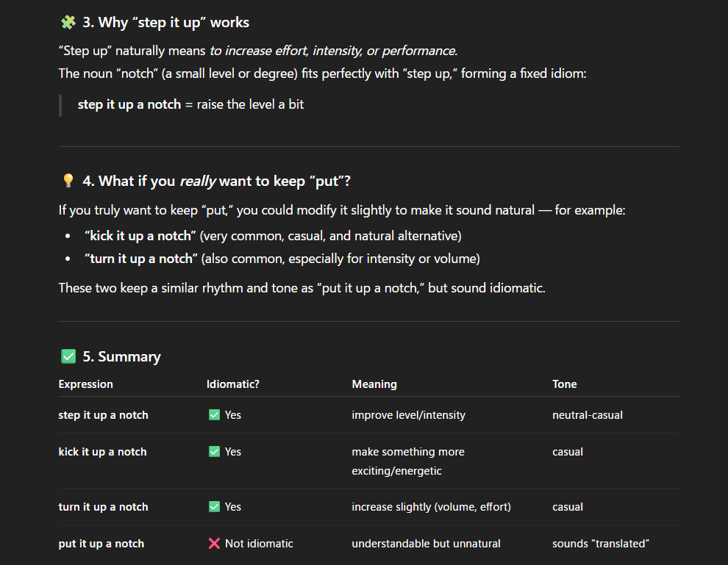The width and height of the screenshot is (728, 565).
Task: Click the green check in the "kick it up a notch" row
Action: [x=214, y=452]
